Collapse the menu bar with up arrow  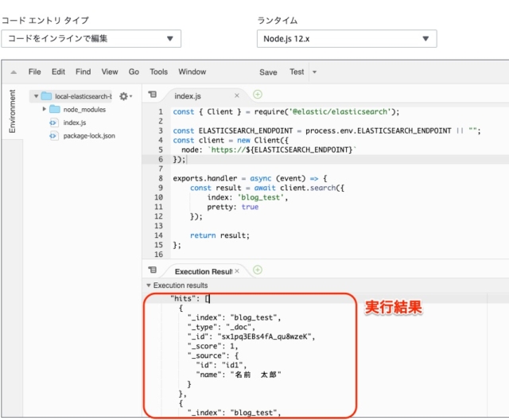click(x=14, y=72)
